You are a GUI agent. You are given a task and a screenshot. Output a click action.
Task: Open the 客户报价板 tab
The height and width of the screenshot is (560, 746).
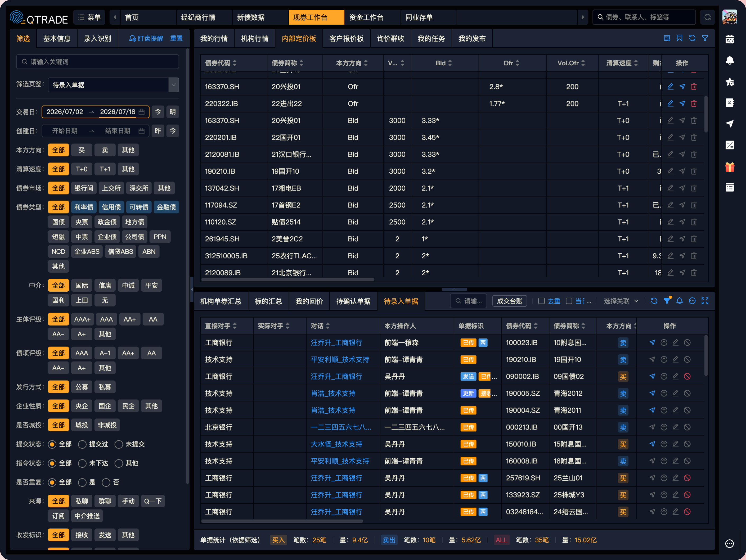[x=346, y=38]
